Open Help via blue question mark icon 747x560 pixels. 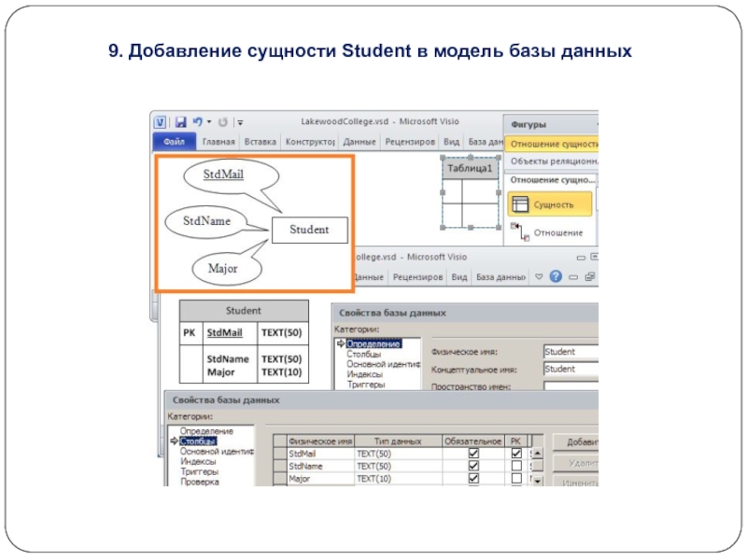(x=556, y=277)
